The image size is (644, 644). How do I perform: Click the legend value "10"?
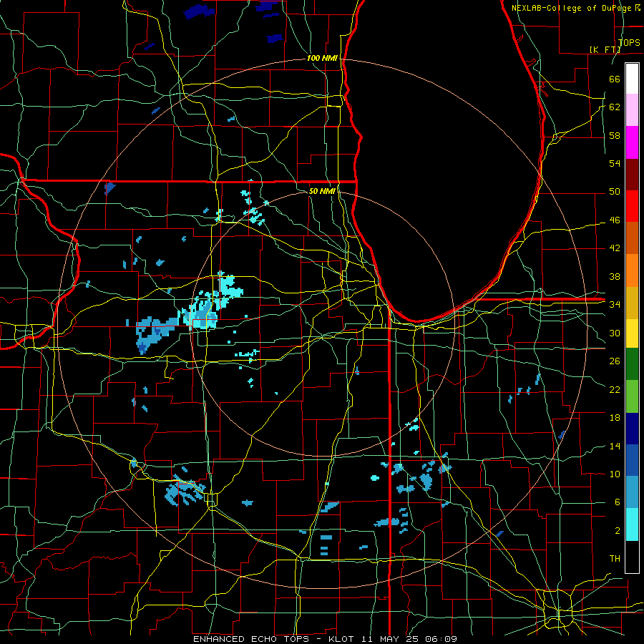(x=615, y=474)
